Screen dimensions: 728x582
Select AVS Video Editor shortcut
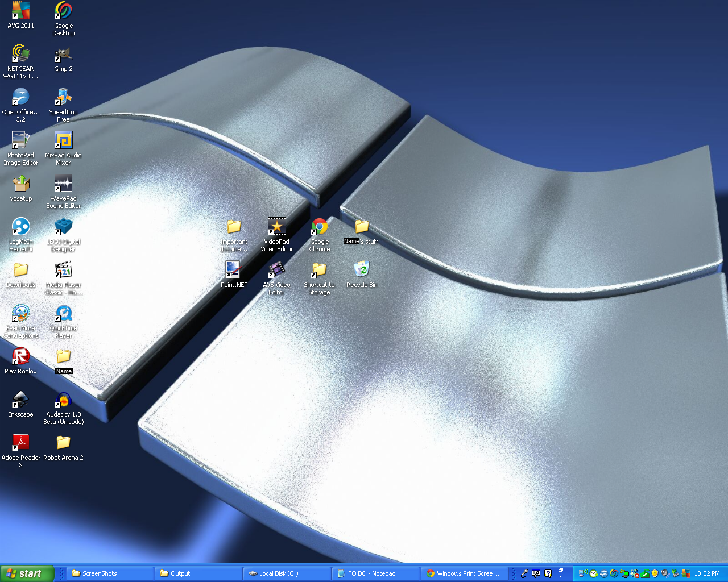[277, 278]
